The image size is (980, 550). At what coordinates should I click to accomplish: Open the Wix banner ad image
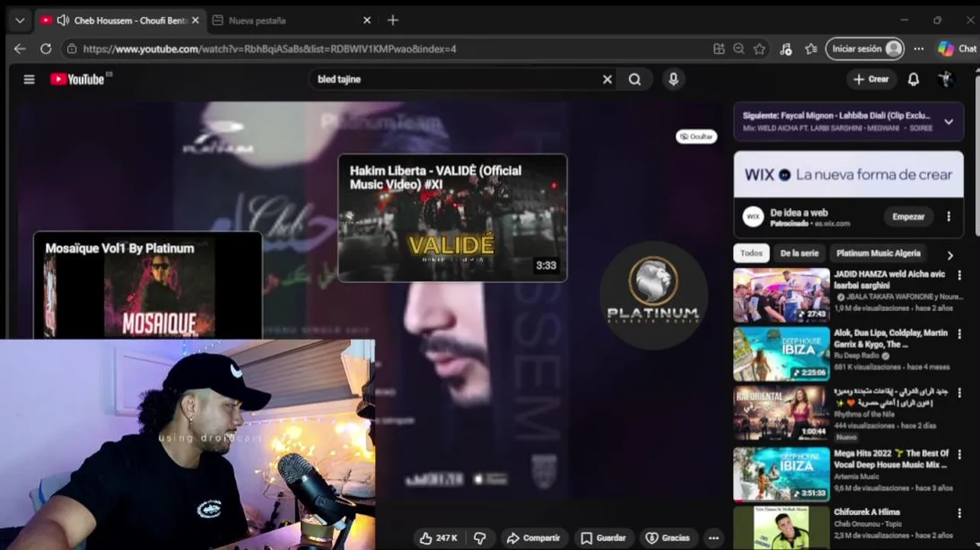tap(849, 174)
